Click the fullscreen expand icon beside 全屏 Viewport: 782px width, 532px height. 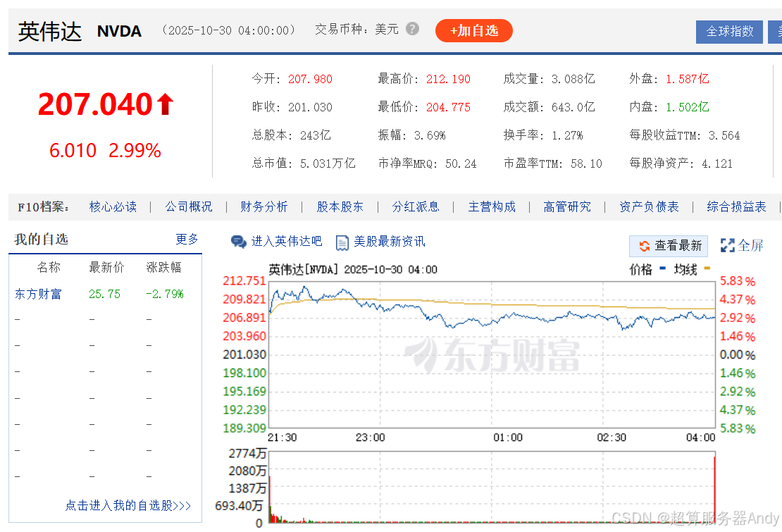pyautogui.click(x=727, y=245)
